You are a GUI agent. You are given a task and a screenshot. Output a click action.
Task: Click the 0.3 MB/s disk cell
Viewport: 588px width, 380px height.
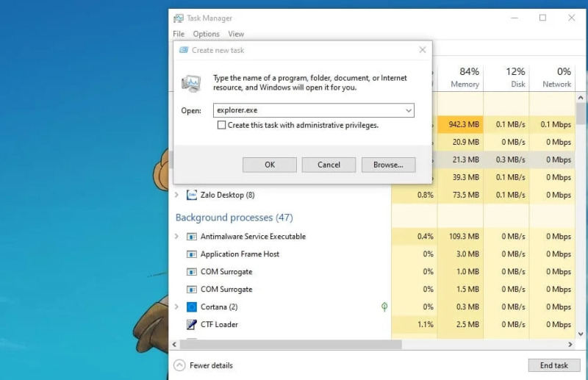click(506, 159)
